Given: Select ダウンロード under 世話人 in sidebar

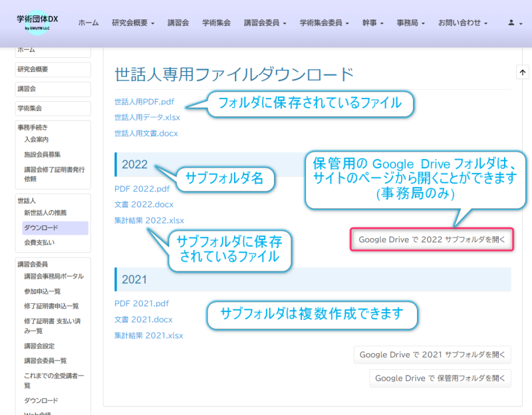Looking at the screenshot, I should (x=41, y=228).
